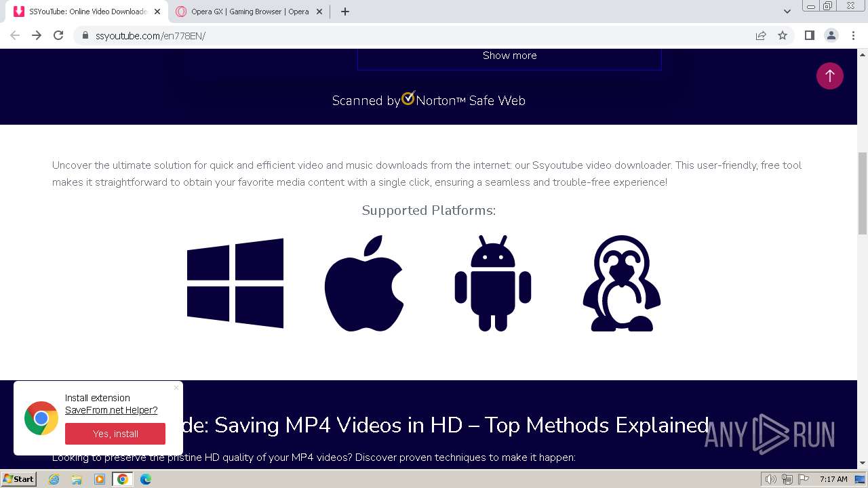The width and height of the screenshot is (868, 488).
Task: Open File Explorer from taskbar
Action: 77,479
